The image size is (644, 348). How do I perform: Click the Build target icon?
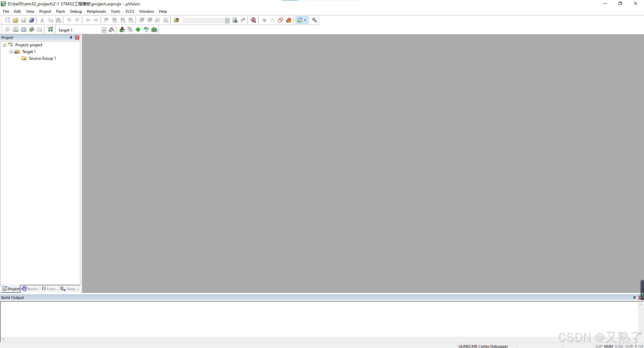click(15, 30)
